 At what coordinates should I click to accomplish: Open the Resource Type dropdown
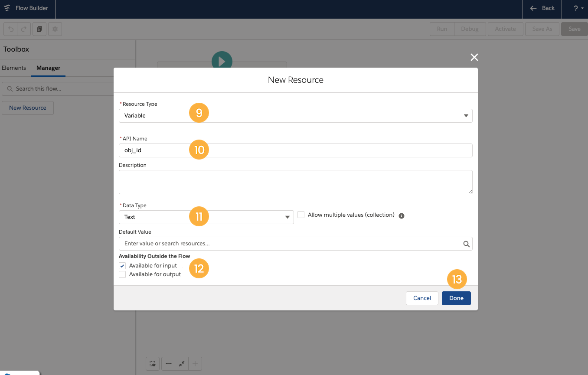pos(466,116)
